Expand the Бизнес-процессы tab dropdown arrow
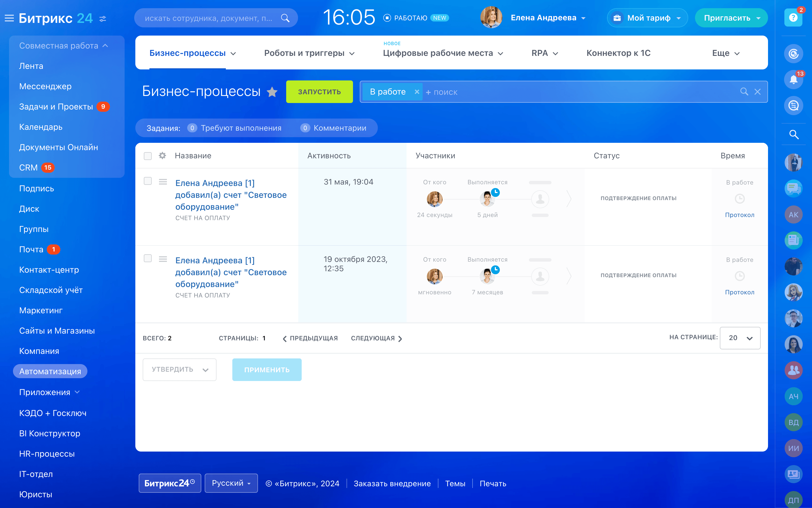 (233, 54)
